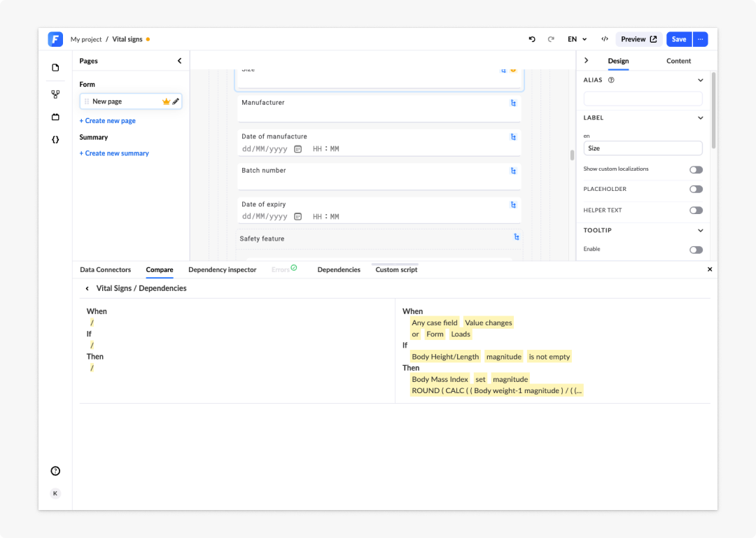Click dependency icon on Safety feature
756x538 pixels.
517,236
